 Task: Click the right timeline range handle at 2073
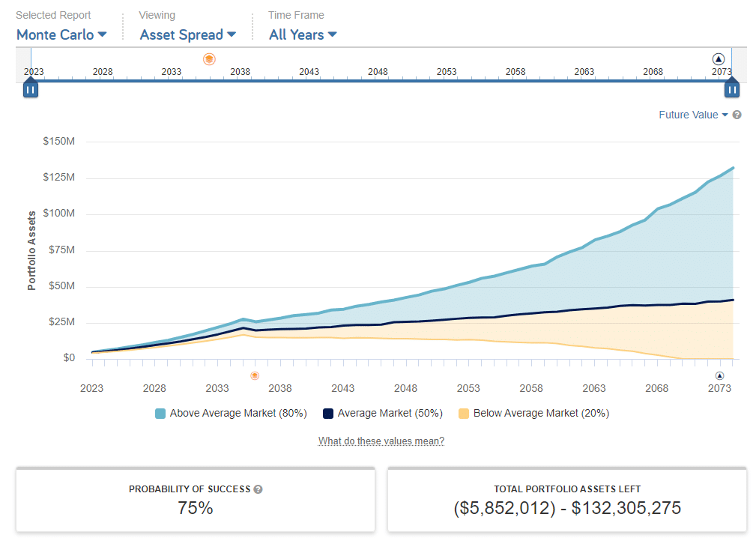[732, 89]
